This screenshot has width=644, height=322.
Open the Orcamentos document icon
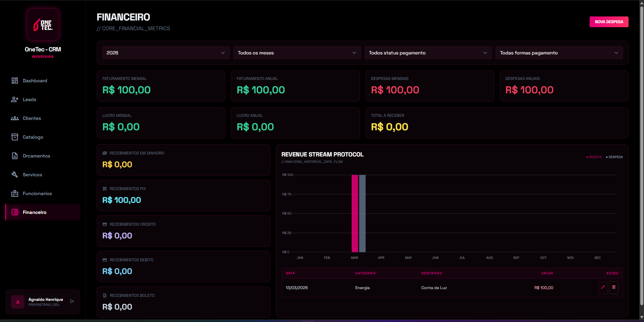click(14, 156)
